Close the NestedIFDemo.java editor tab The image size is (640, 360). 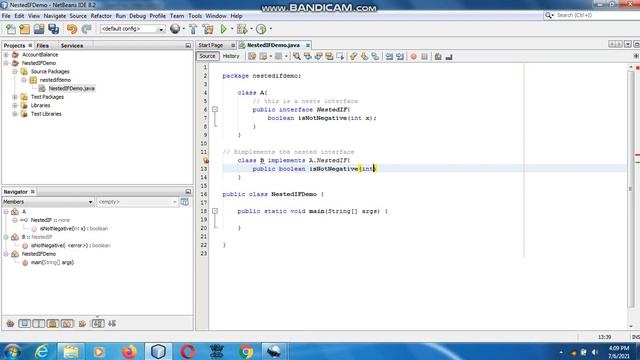click(x=308, y=45)
